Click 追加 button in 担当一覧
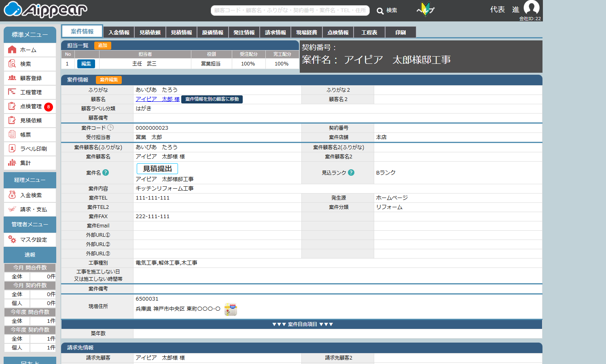 pyautogui.click(x=103, y=46)
